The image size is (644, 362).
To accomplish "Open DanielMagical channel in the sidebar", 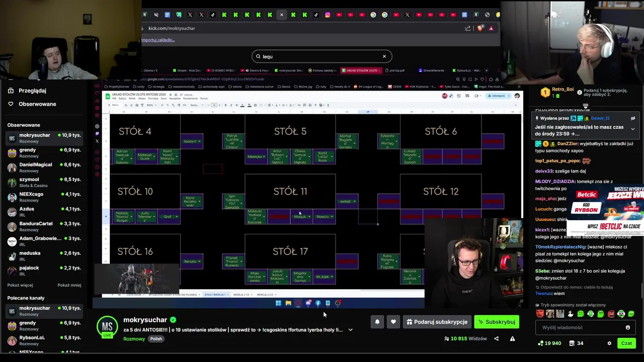I will (x=44, y=167).
